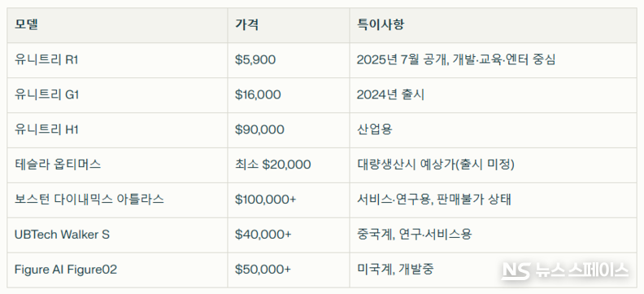
Task: Select the 유니트리 R1 model cell
Action: point(117,60)
